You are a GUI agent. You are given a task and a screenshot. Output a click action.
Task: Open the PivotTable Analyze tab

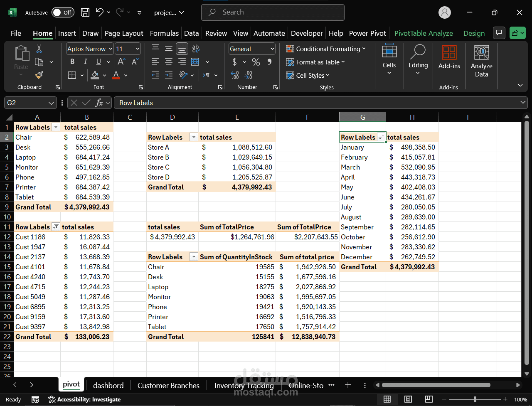point(424,33)
